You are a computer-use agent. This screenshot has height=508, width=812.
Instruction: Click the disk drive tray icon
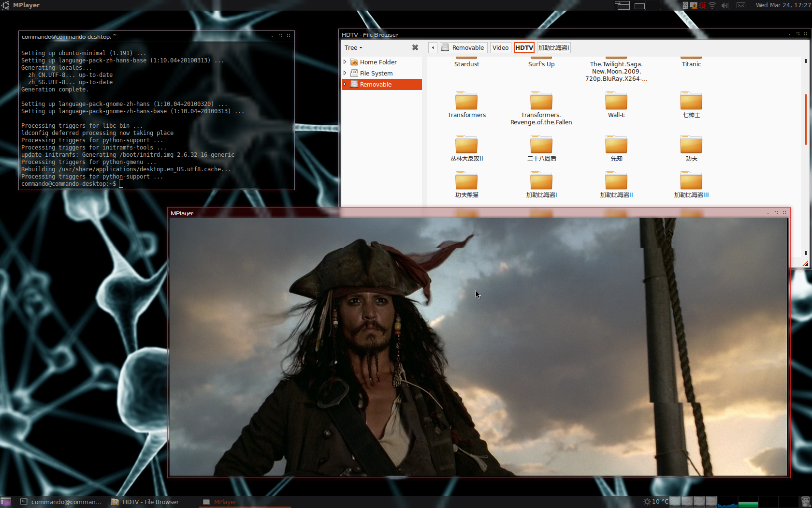[x=685, y=5]
